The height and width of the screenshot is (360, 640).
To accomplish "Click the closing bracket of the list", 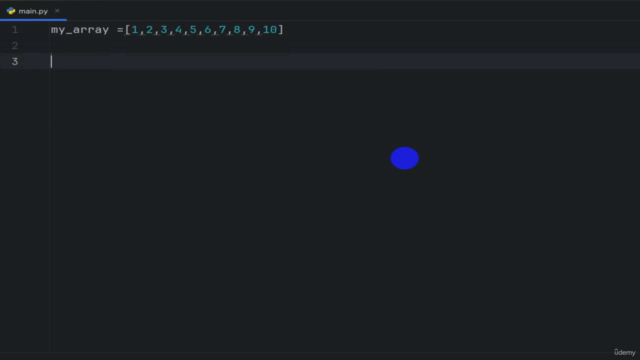I will coord(280,29).
